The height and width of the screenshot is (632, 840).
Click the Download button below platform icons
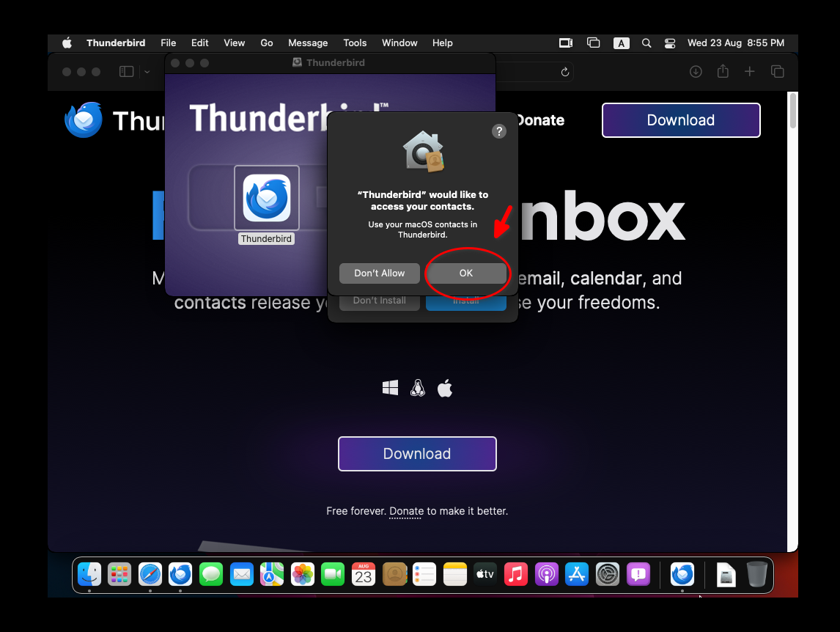417,454
